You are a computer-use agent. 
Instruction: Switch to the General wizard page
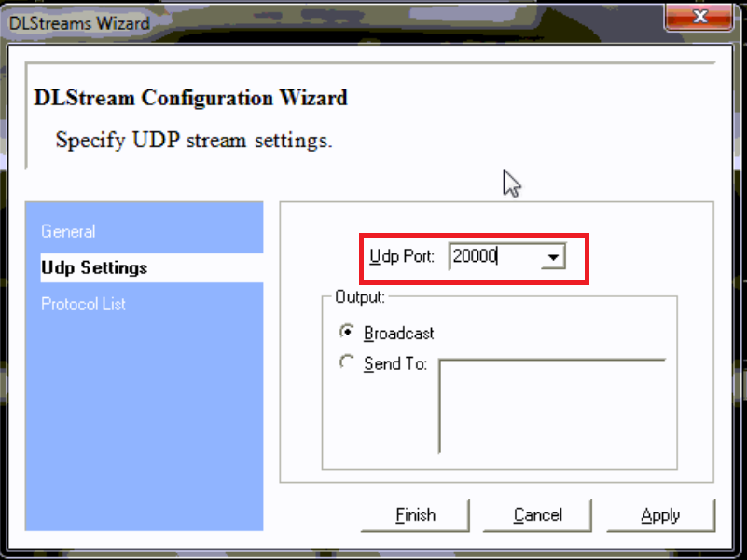tap(70, 231)
